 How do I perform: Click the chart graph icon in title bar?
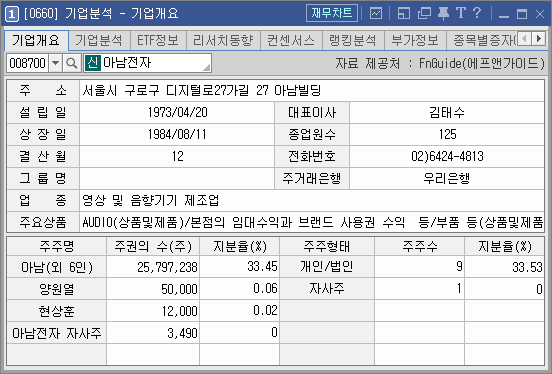click(x=376, y=14)
